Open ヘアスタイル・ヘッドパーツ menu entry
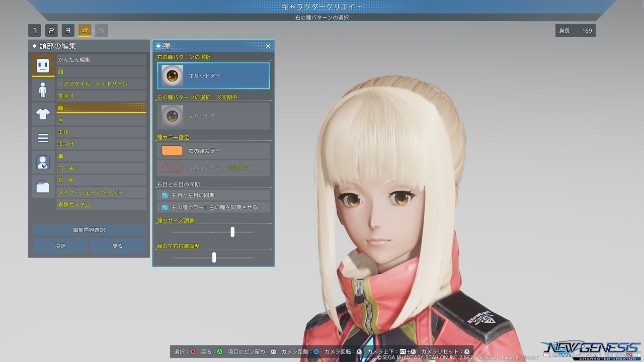 click(x=102, y=84)
